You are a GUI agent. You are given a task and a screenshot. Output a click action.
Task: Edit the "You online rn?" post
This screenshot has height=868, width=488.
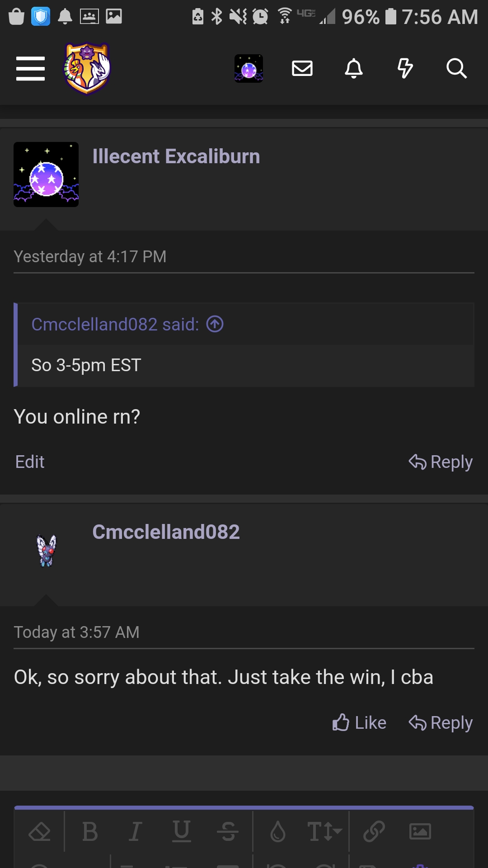tap(30, 462)
